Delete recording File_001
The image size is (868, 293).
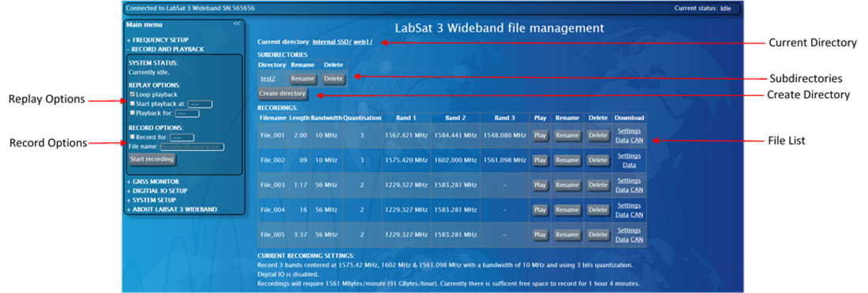[x=598, y=135]
